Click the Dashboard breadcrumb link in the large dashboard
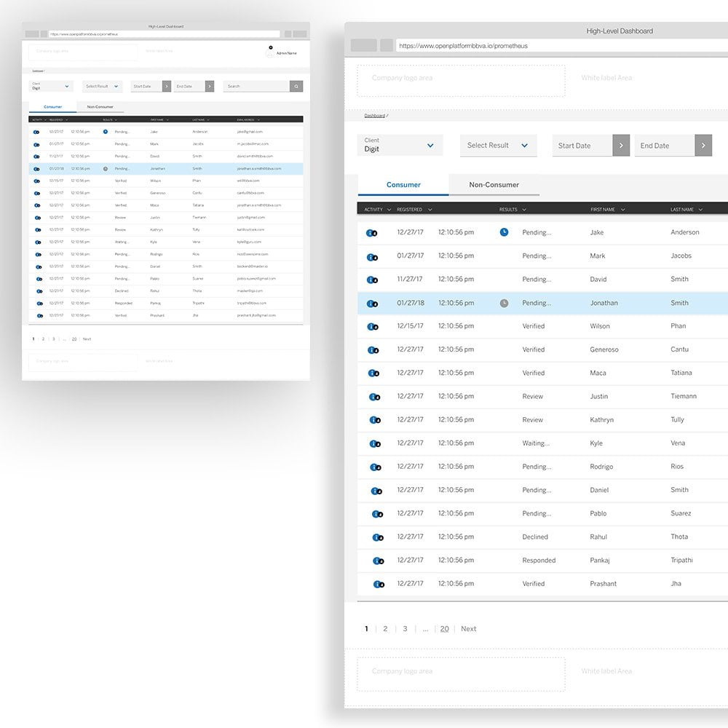 click(x=374, y=116)
